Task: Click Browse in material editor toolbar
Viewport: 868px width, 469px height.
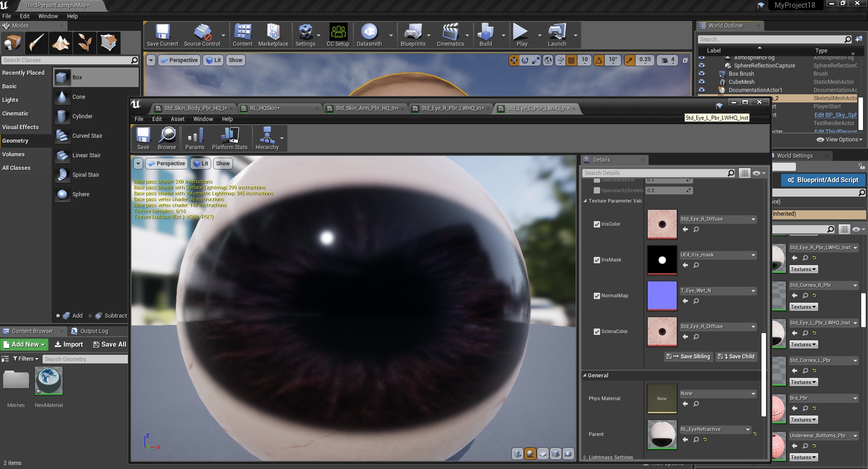Action: [167, 138]
